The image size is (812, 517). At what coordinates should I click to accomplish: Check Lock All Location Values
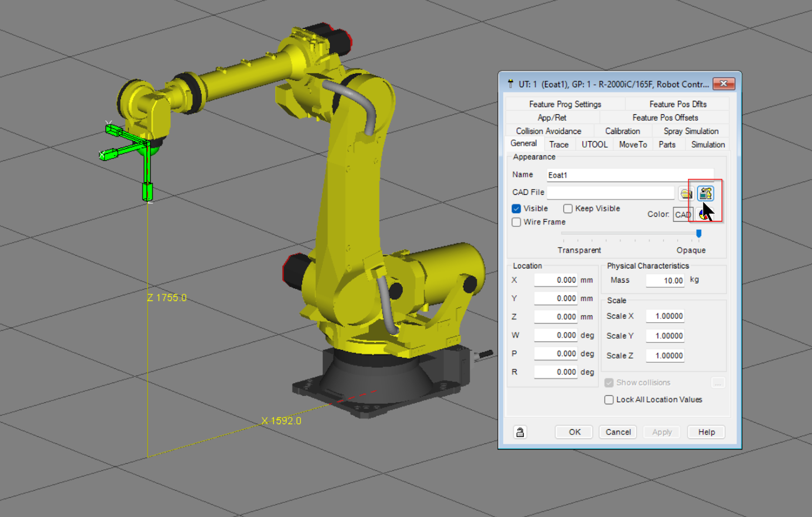(x=609, y=400)
